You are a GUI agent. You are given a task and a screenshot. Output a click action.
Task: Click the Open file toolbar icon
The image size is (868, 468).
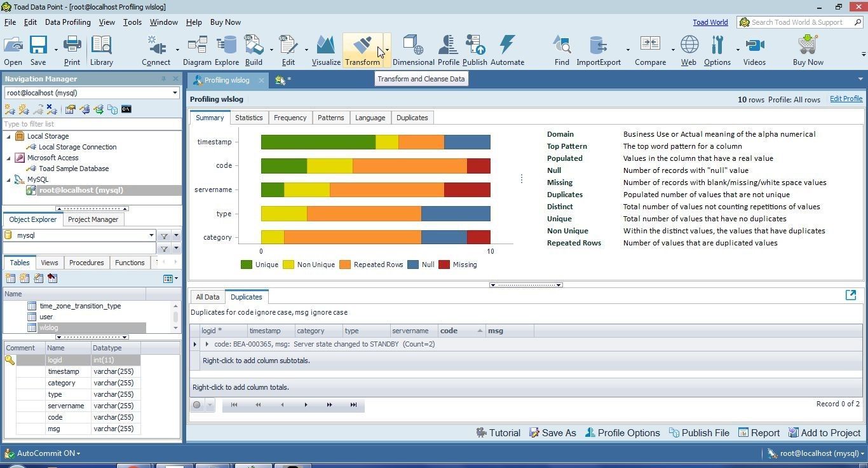tap(13, 50)
